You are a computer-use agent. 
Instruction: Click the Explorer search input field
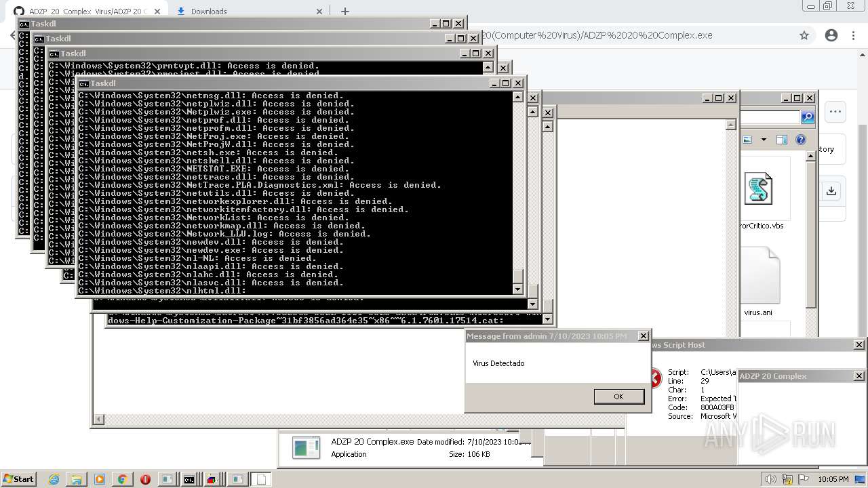tap(770, 117)
